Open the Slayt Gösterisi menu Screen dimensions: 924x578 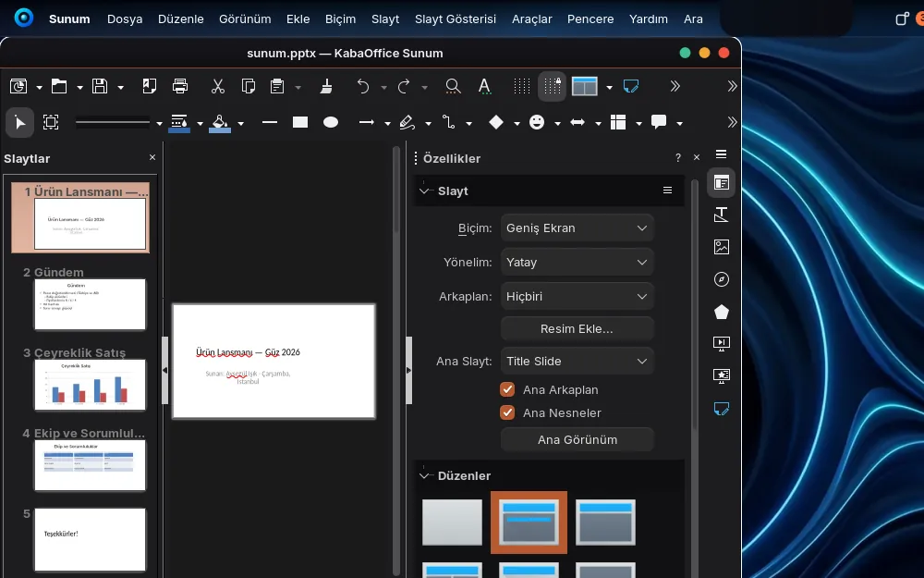click(x=456, y=18)
